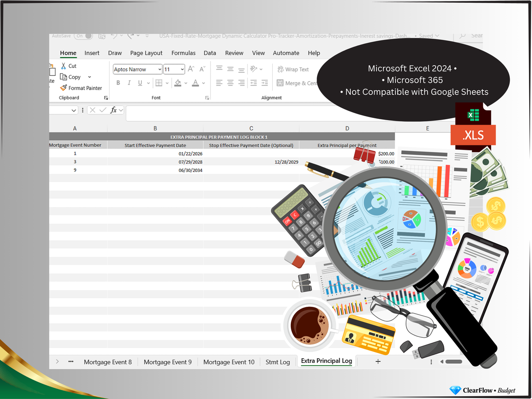Expand the Font Color palette arrow
The width and height of the screenshot is (532, 399).
click(203, 83)
